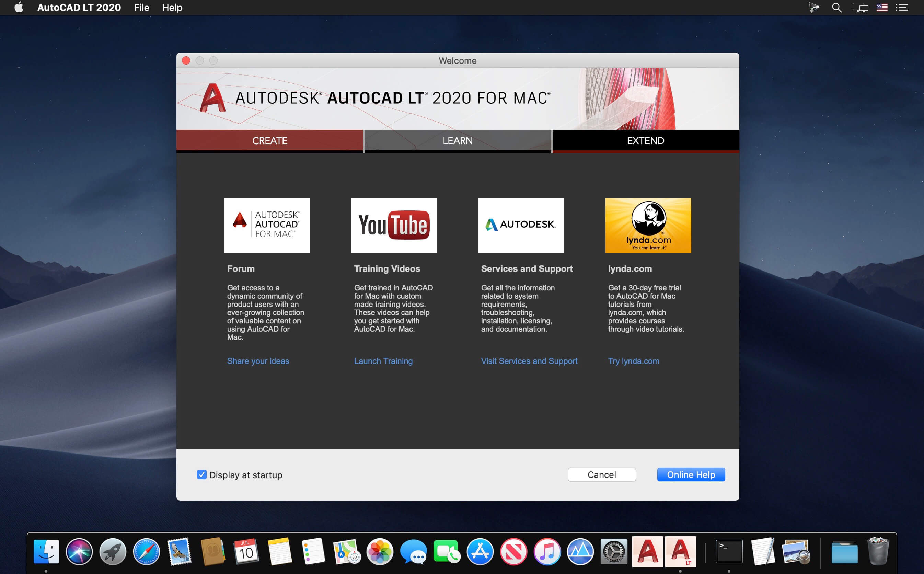
Task: Toggle Display at startup checkbox
Action: coord(201,475)
